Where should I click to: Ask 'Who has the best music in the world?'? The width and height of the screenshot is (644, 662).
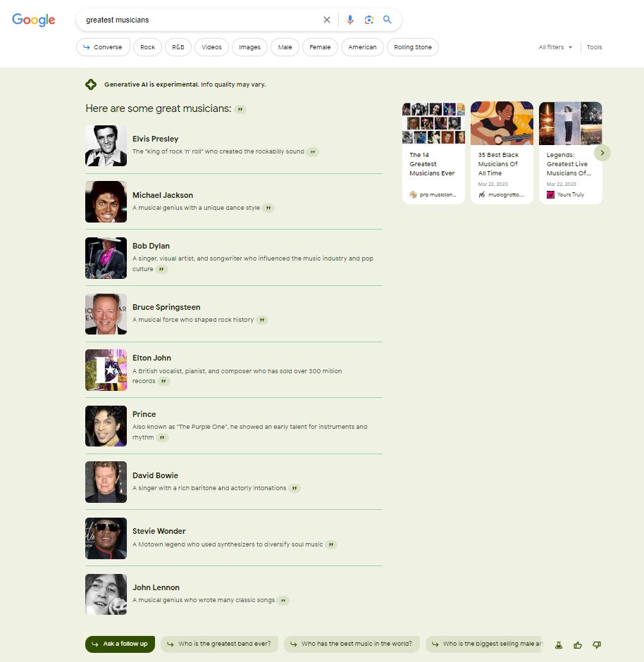[352, 644]
